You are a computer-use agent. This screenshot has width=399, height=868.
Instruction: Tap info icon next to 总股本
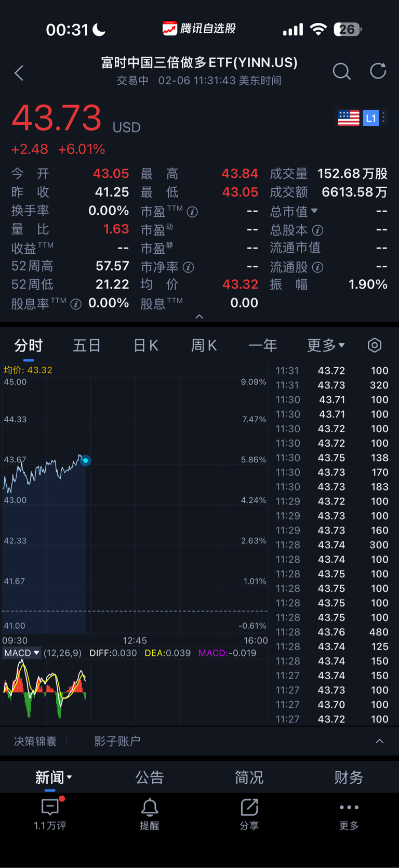[317, 230]
